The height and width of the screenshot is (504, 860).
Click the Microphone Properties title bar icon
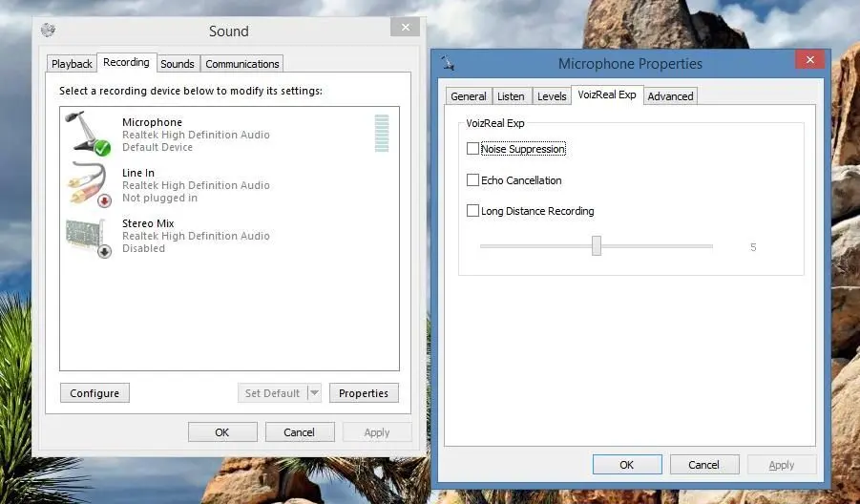click(448, 62)
